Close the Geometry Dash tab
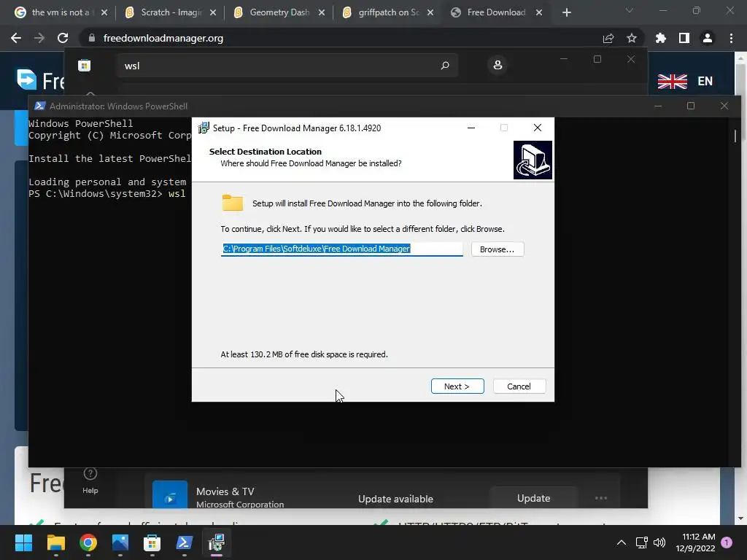The height and width of the screenshot is (560, 747). 322,12
